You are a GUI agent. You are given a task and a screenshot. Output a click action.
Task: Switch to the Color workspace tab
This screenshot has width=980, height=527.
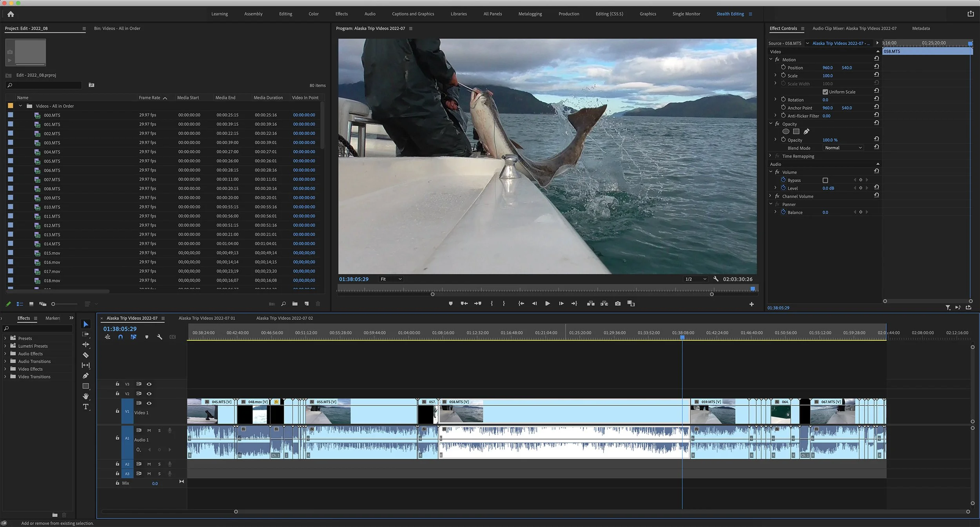313,14
